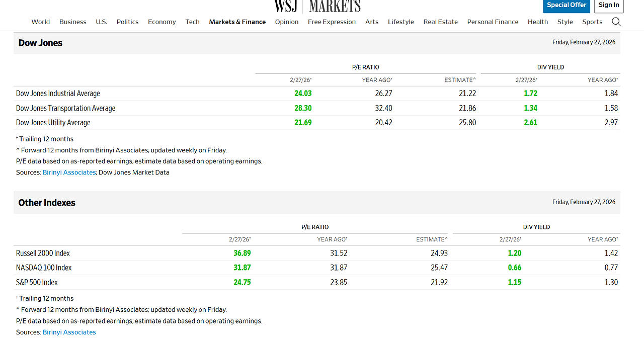The image size is (644, 343).
Task: Click the 2.61 dividend yield value
Action: 530,123
